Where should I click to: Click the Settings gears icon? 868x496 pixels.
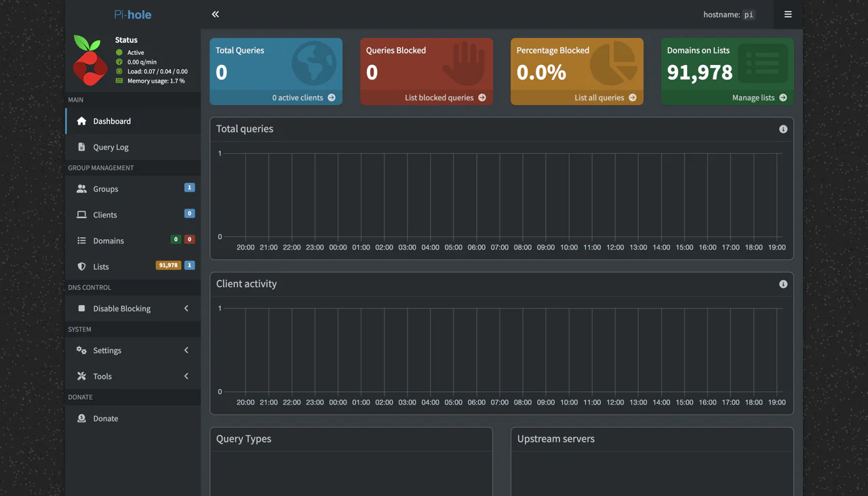(x=81, y=350)
